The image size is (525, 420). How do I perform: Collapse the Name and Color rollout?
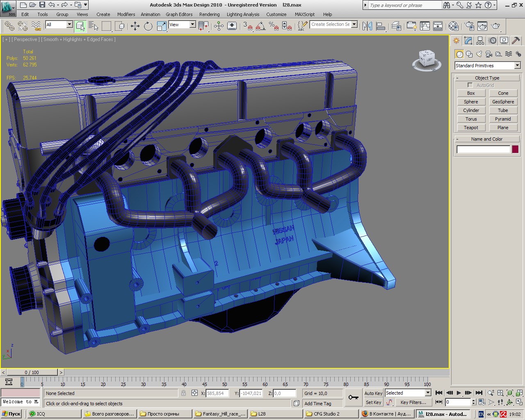point(487,139)
